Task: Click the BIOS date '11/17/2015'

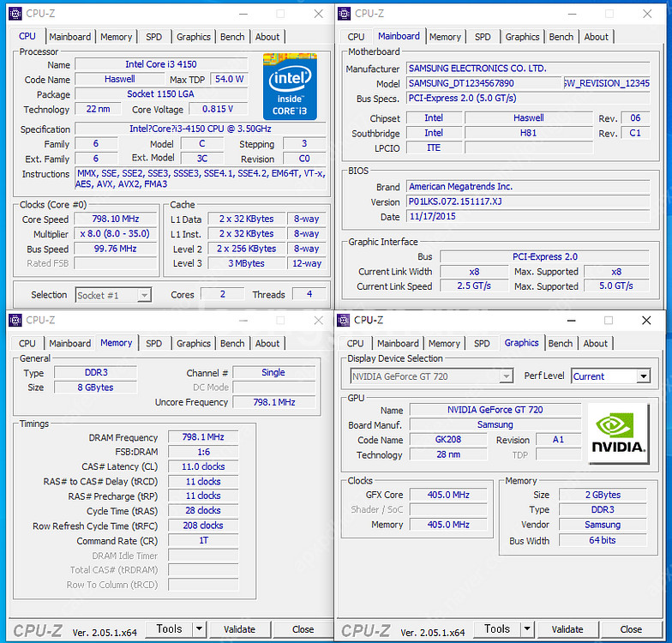Action: point(528,216)
